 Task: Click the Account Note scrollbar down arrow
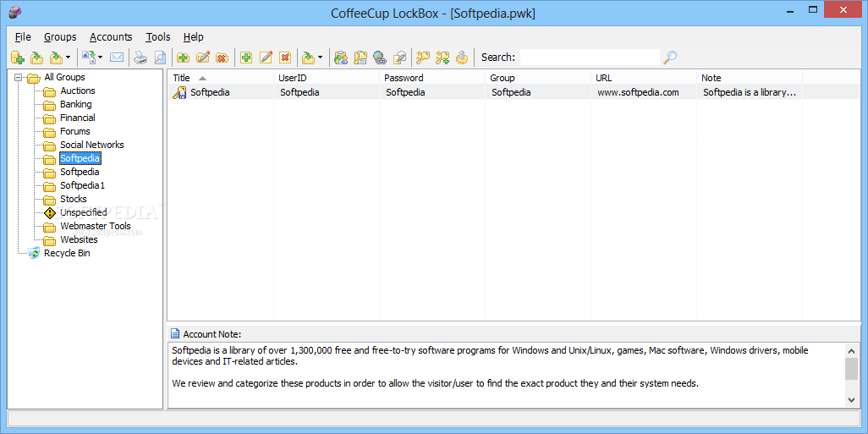click(851, 399)
